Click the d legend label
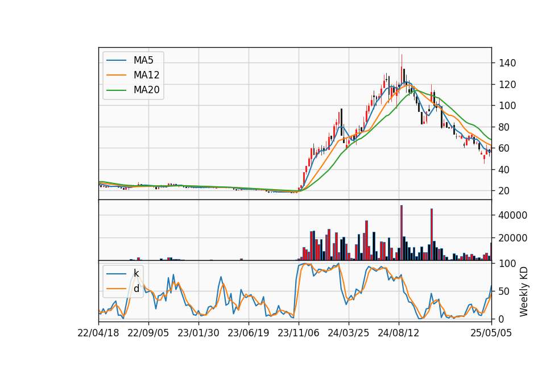The height and width of the screenshot is (392, 546). pos(136,289)
